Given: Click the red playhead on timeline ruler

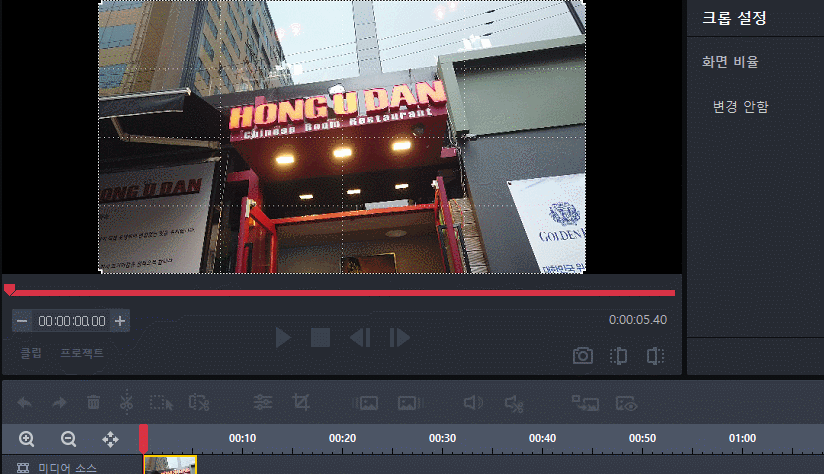Looking at the screenshot, I should tap(143, 438).
